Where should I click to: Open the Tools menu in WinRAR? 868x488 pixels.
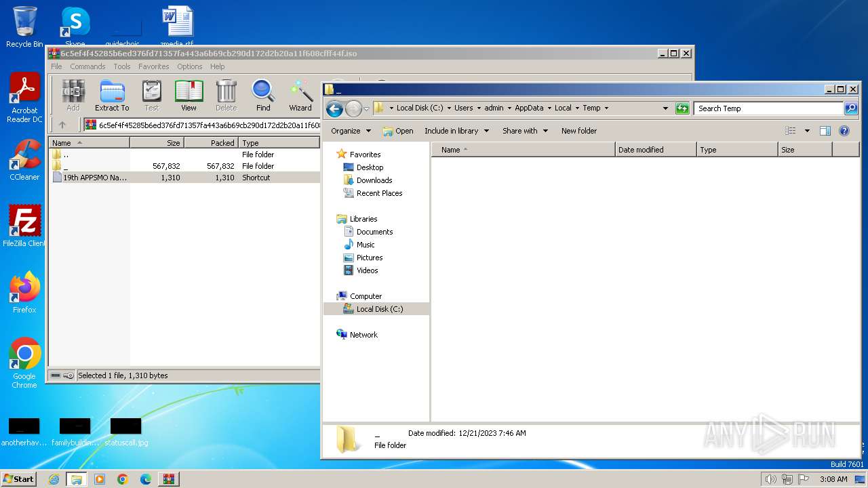tap(122, 66)
